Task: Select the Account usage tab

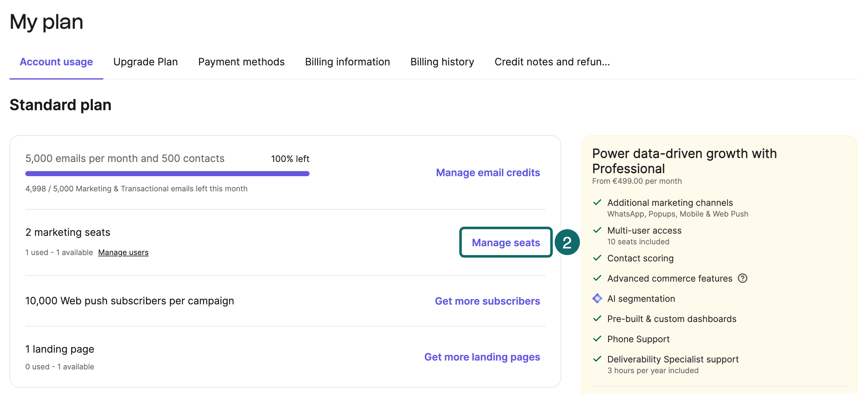Action: (x=56, y=62)
